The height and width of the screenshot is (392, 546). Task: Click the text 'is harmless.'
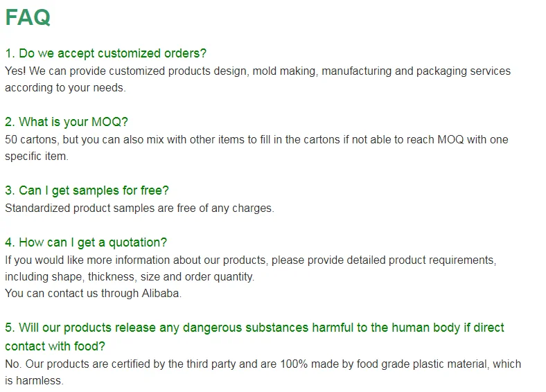coord(34,381)
